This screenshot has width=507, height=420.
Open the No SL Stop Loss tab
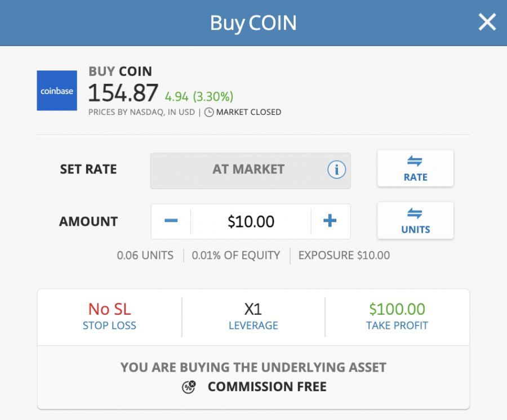coord(110,317)
